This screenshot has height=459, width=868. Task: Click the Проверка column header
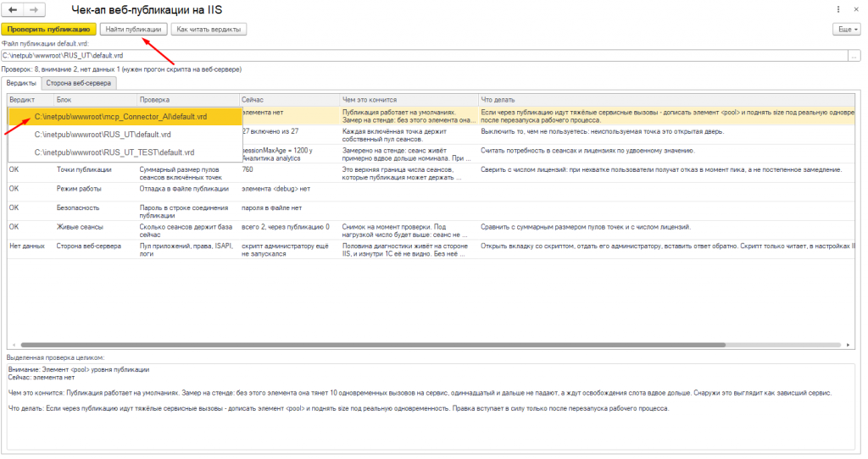pyautogui.click(x=188, y=100)
